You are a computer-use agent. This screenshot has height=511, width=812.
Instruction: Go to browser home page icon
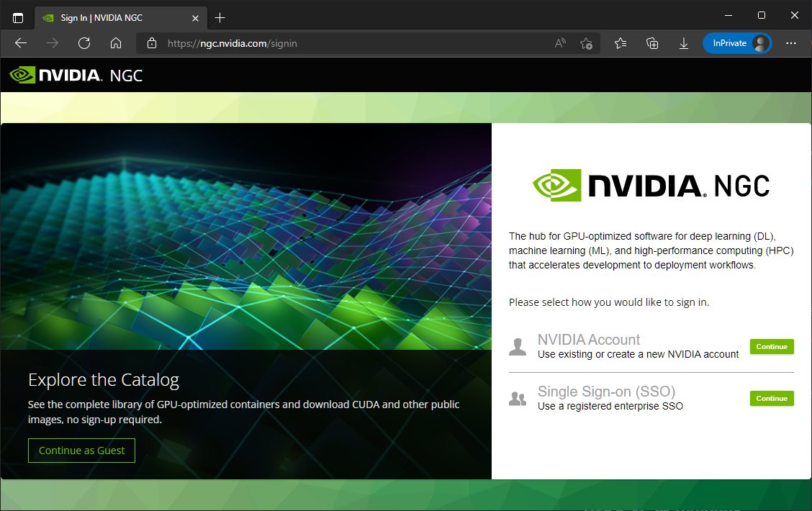[115, 43]
